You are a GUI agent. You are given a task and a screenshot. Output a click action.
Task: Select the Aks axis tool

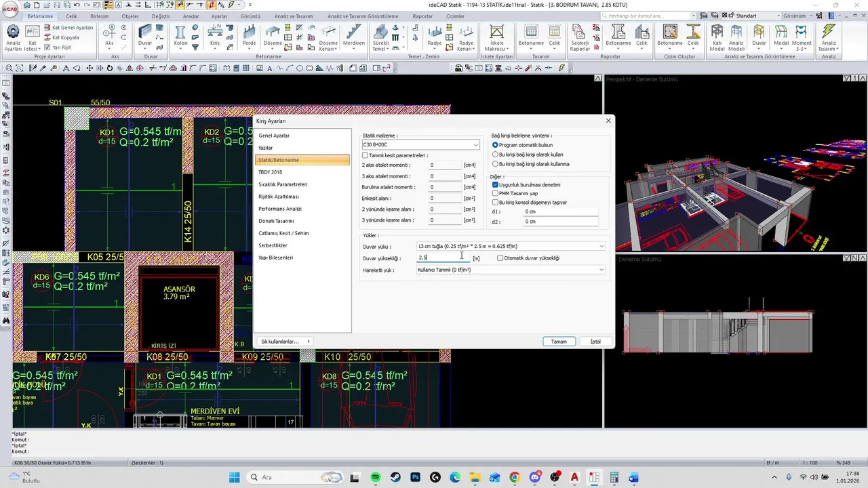coord(109,37)
